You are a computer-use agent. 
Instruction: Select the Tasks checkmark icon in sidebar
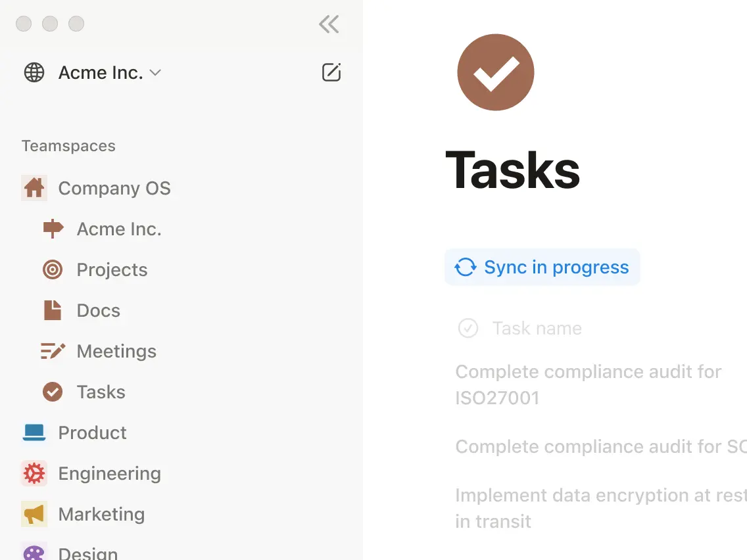click(52, 392)
